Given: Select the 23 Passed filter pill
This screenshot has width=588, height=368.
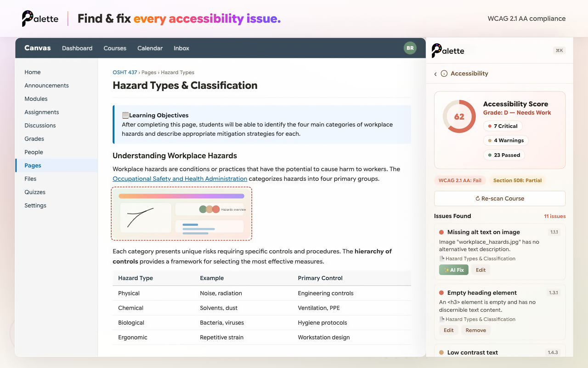Looking at the screenshot, I should click(x=504, y=155).
